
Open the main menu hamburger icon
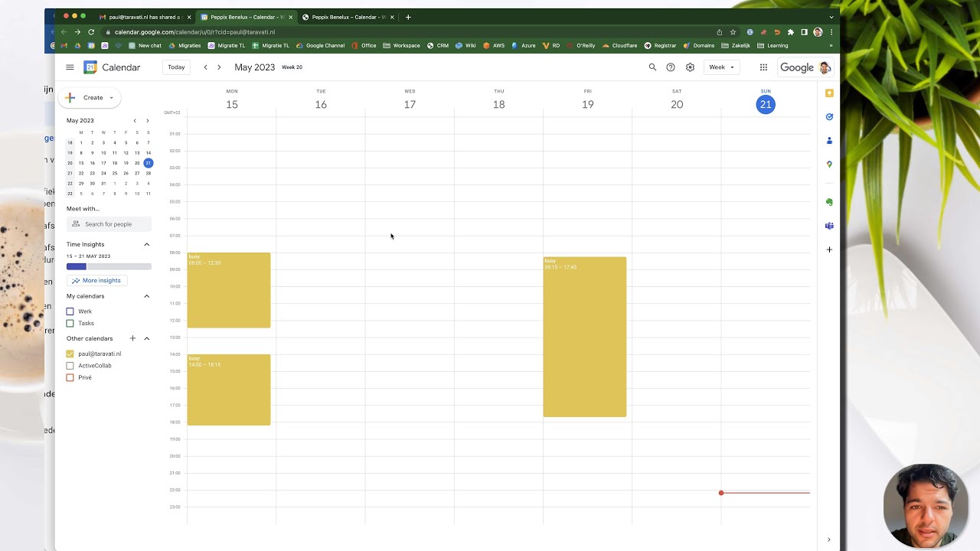(x=70, y=67)
